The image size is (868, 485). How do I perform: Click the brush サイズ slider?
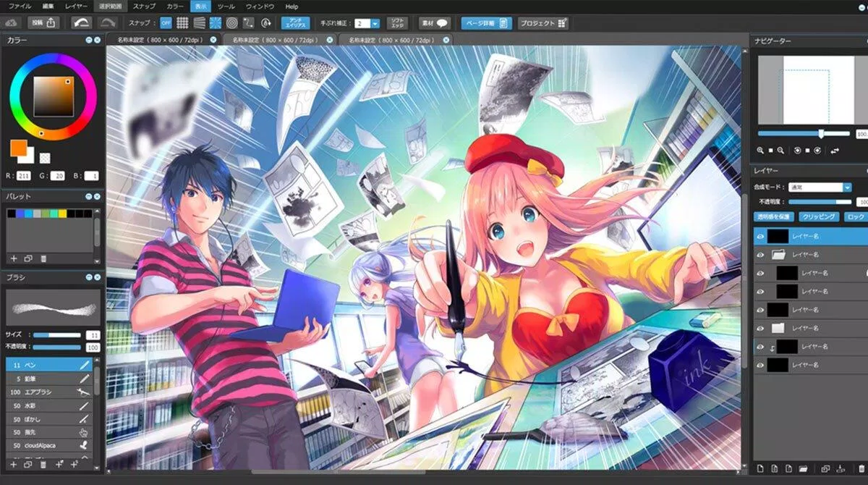click(56, 335)
